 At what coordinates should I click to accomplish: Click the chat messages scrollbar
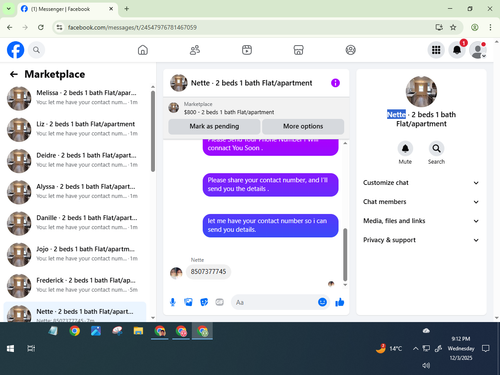click(345, 255)
